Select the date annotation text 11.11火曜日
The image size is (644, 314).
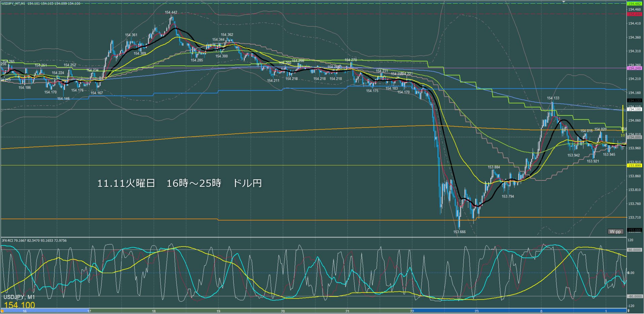126,183
